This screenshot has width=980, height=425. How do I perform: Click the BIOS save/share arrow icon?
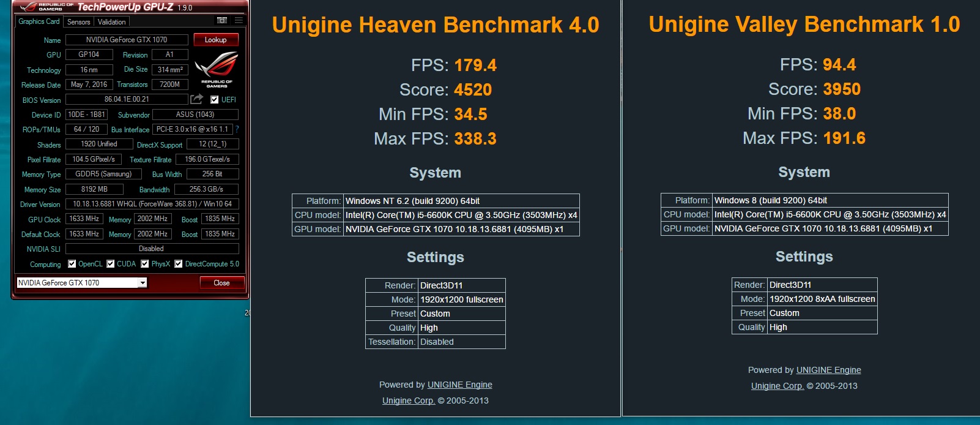pyautogui.click(x=196, y=99)
